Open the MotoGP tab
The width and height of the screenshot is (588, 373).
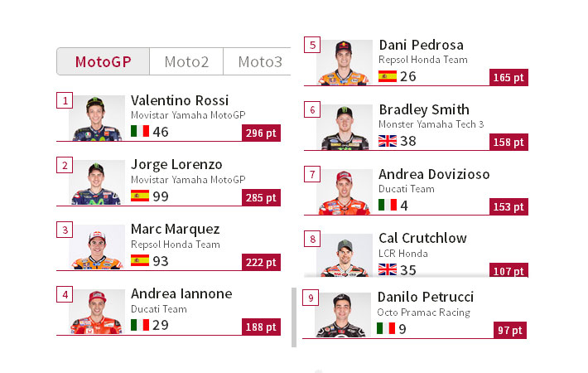pos(104,61)
